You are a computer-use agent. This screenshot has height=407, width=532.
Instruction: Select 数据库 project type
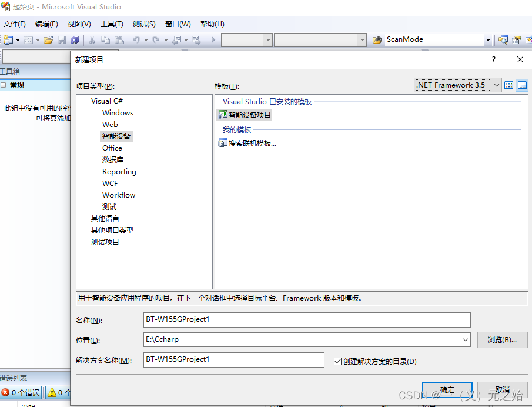click(x=113, y=159)
